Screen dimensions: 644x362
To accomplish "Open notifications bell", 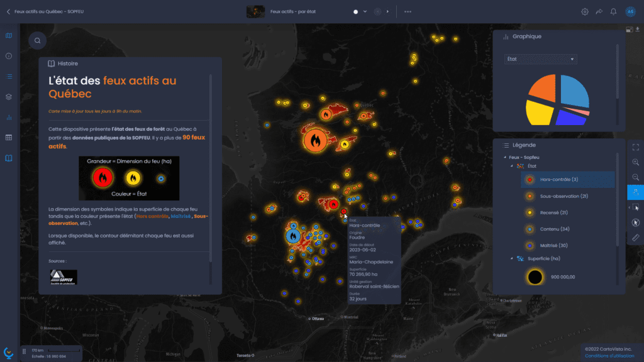I will tap(613, 11).
